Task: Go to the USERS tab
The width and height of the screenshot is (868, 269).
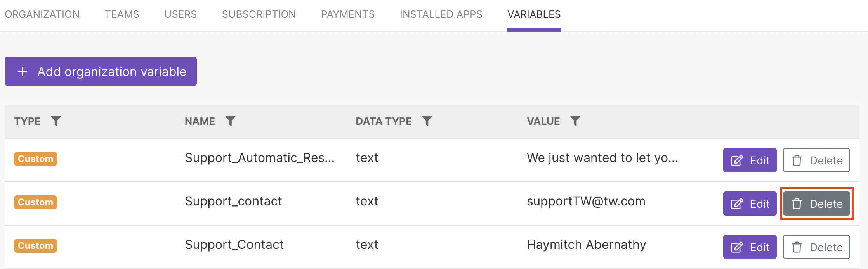Action: (181, 14)
